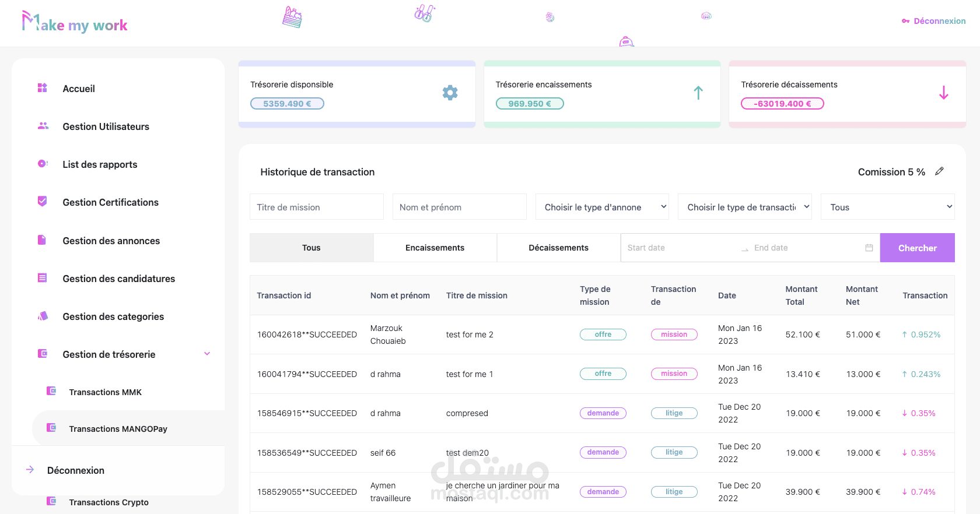The height and width of the screenshot is (514, 980).
Task: Click the pencil icon to edit commission
Action: click(939, 171)
